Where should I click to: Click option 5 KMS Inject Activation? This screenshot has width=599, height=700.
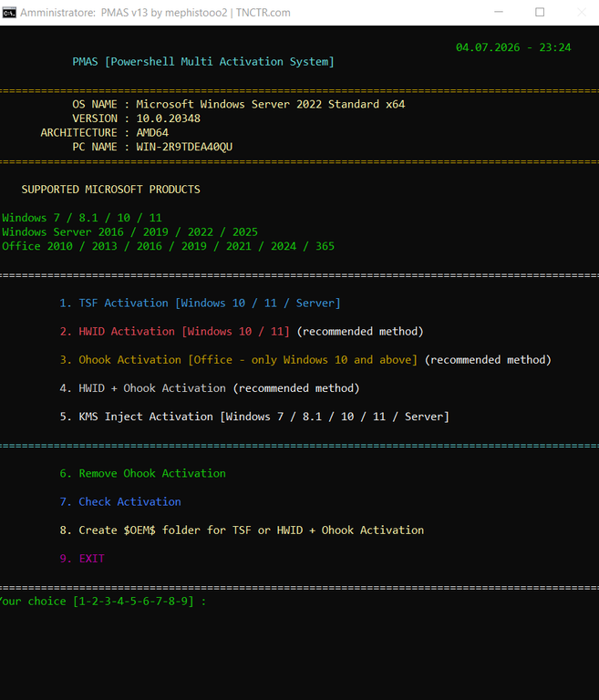point(254,417)
